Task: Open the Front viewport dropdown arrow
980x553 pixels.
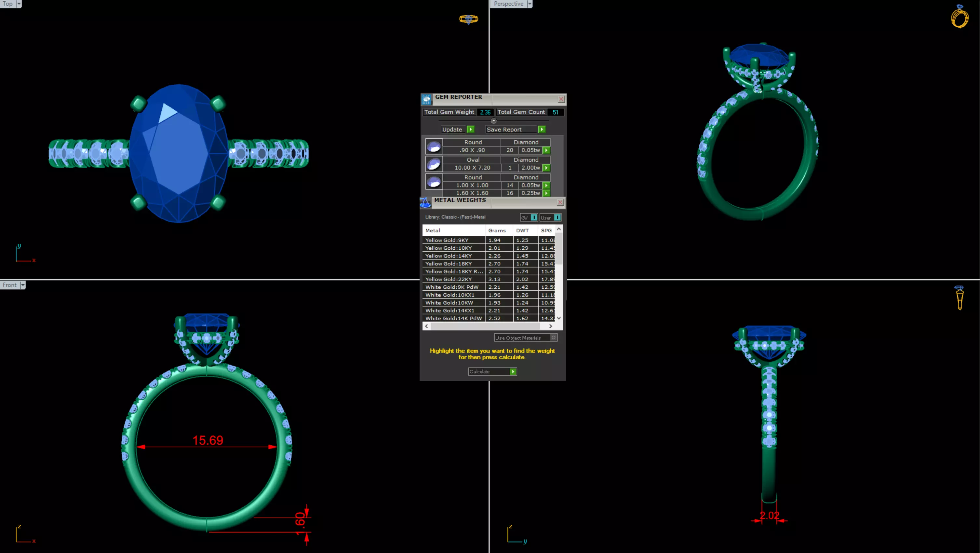Action: pos(23,285)
